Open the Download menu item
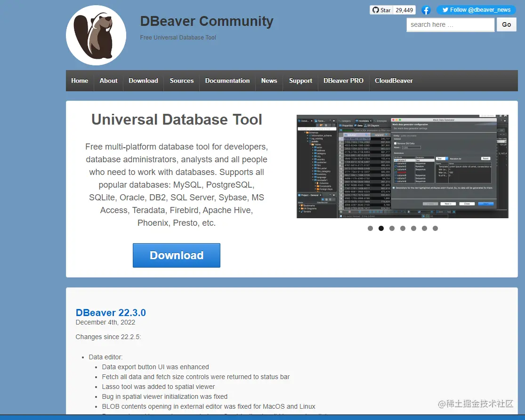This screenshot has height=420, width=525. pyautogui.click(x=143, y=80)
